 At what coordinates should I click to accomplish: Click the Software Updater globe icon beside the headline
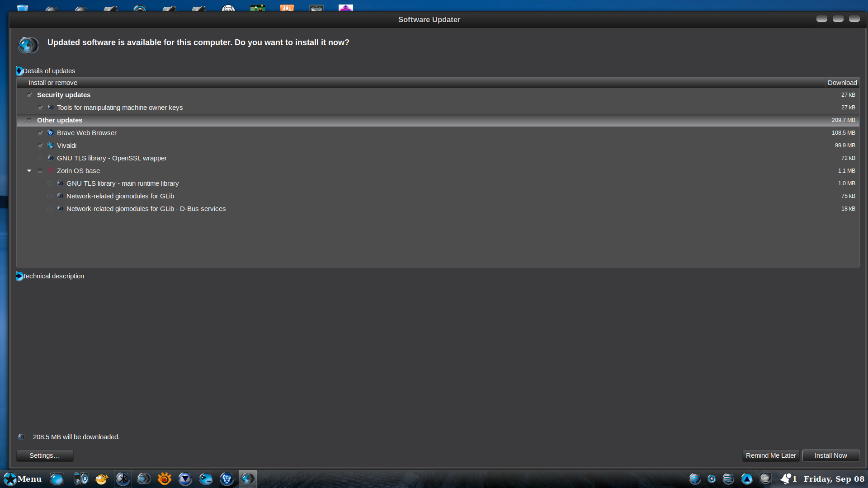(28, 45)
